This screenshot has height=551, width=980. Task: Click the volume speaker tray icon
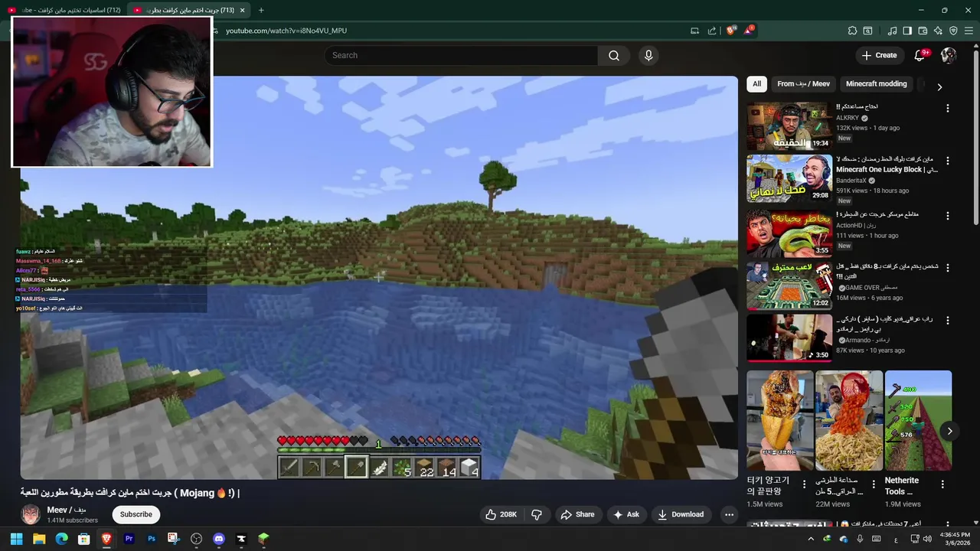[927, 539]
